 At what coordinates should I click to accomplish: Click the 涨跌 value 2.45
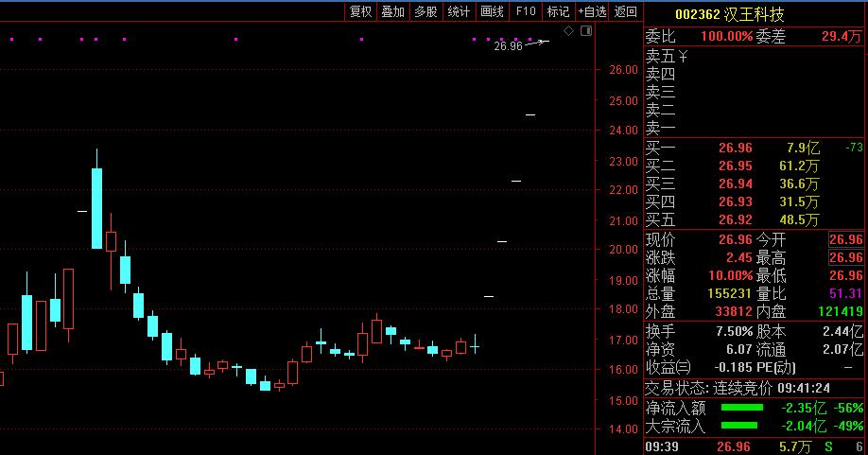point(739,257)
